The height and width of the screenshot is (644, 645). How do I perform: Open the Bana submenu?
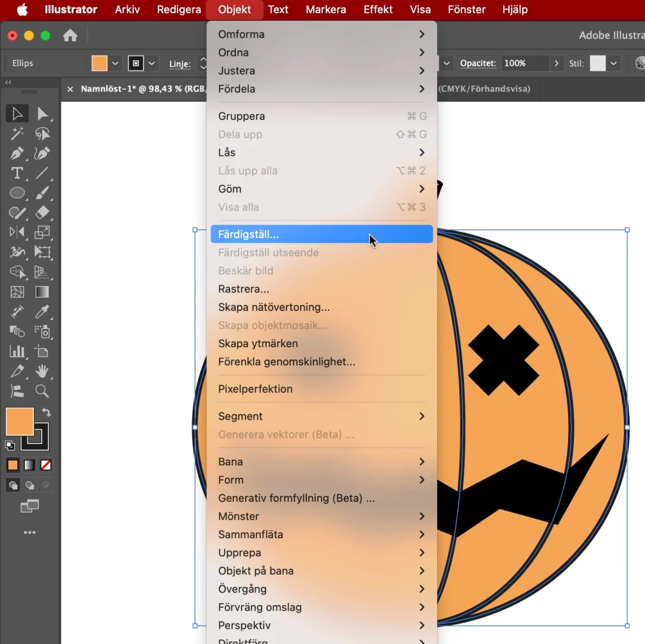(321, 462)
